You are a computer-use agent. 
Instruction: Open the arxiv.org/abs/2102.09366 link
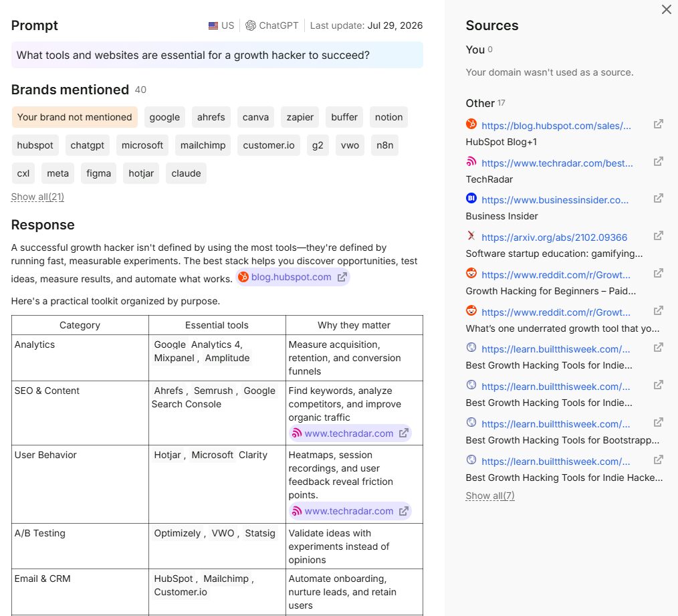[554, 237]
